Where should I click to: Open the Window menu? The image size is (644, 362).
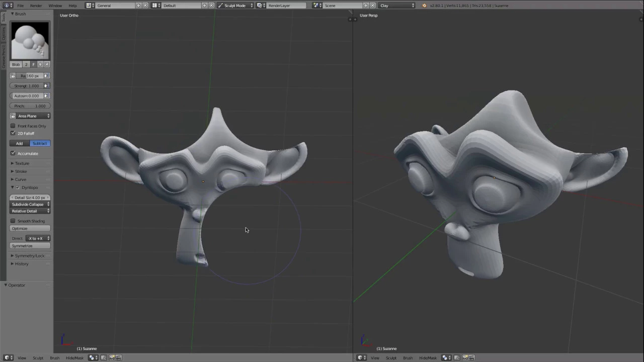(55, 6)
